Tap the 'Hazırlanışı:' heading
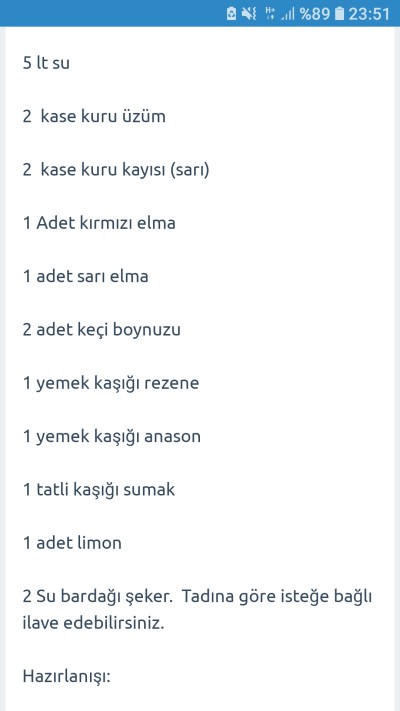400x711 pixels. 67,677
